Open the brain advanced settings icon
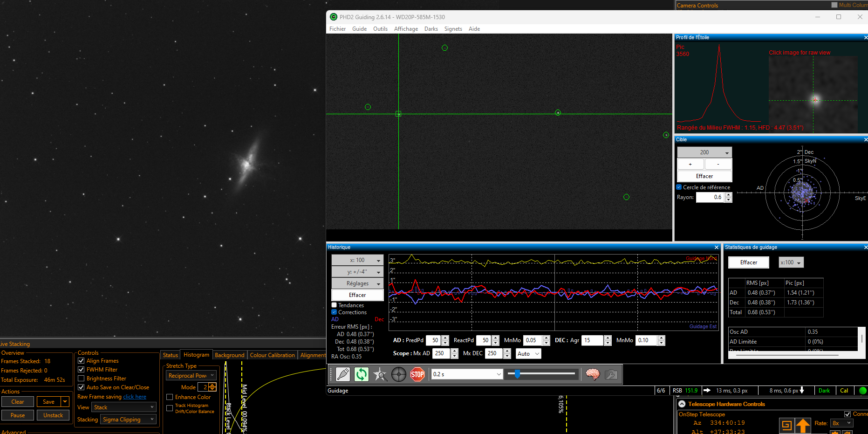The image size is (868, 434). tap(593, 374)
